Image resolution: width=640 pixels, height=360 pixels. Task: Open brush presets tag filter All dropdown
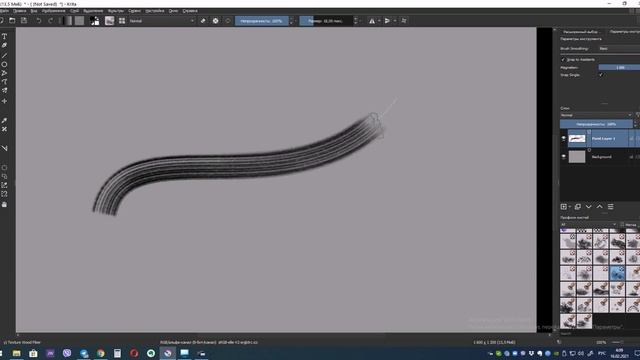[588, 224]
